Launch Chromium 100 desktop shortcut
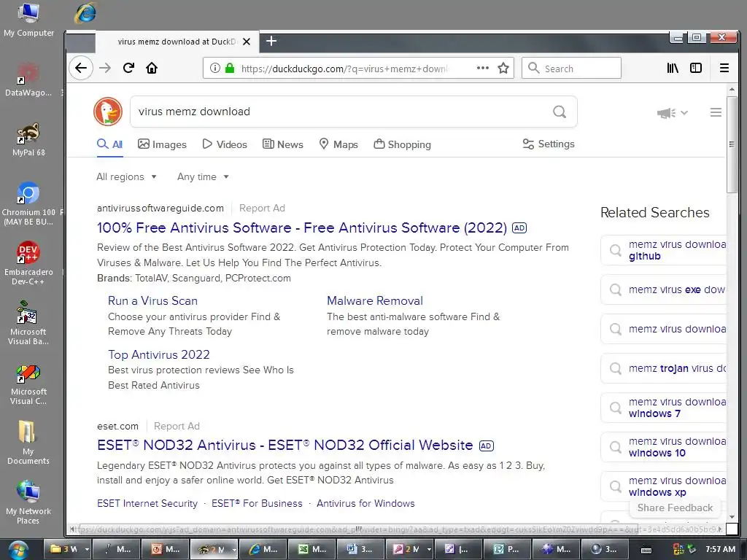The image size is (747, 560). click(x=28, y=204)
